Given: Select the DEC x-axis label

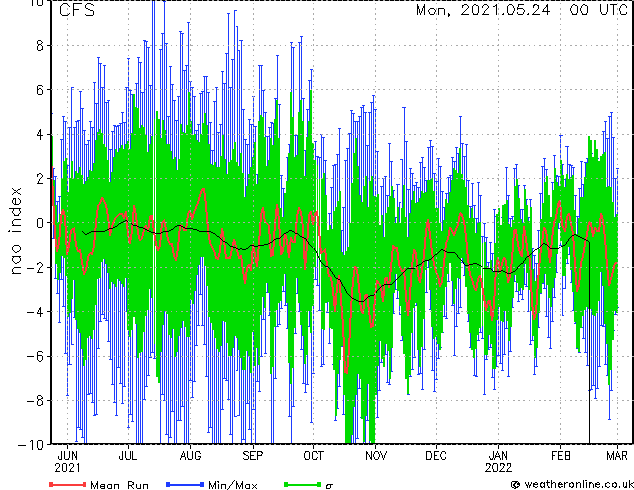Looking at the screenshot, I should (x=436, y=456).
